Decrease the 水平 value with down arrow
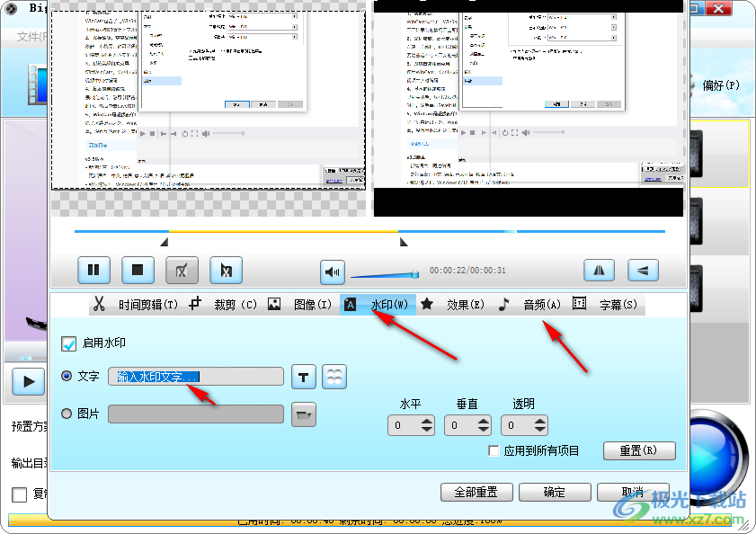756x534 pixels. tap(427, 430)
